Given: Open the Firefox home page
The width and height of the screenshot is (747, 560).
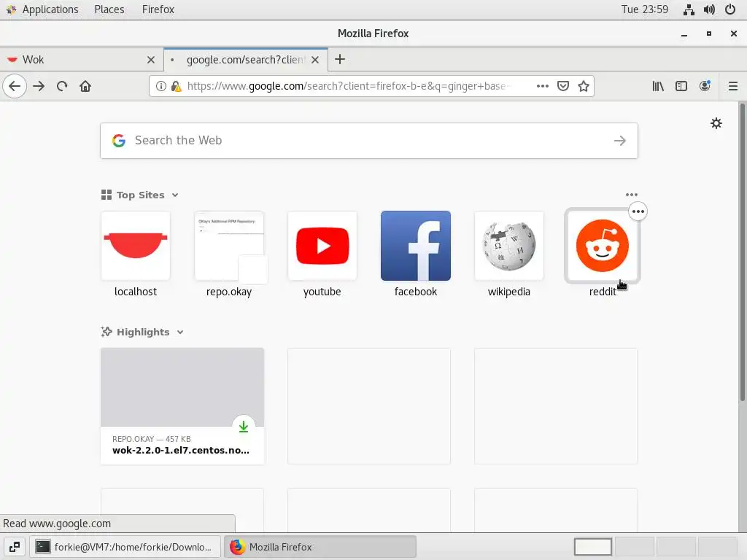Looking at the screenshot, I should (85, 86).
